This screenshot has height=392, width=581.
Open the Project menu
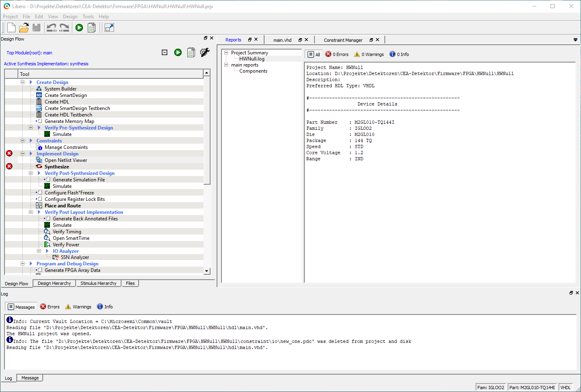tap(10, 17)
